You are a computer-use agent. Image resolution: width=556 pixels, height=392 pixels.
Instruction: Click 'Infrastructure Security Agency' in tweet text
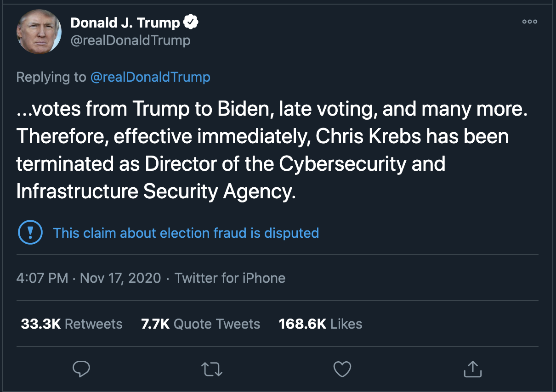click(x=155, y=191)
